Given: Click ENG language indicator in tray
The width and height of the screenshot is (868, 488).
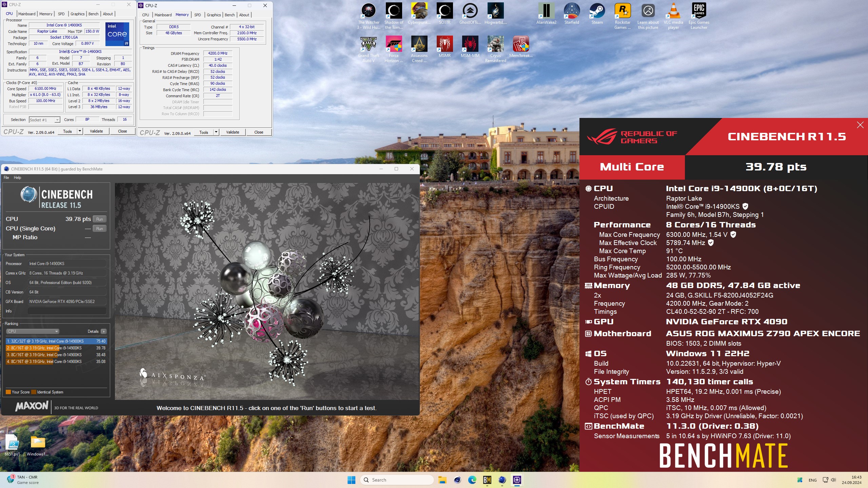Looking at the screenshot, I should (812, 480).
